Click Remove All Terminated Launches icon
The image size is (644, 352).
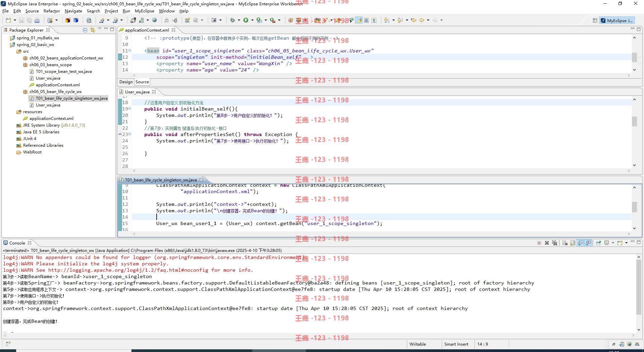click(554, 243)
